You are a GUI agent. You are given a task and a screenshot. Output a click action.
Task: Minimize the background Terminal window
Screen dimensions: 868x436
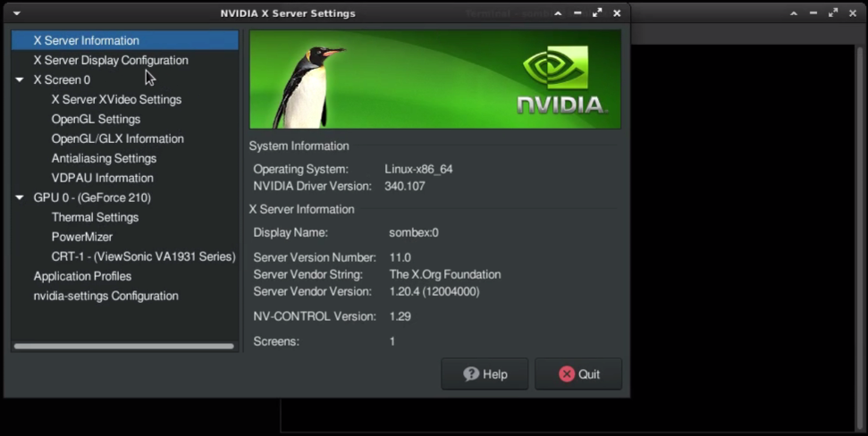point(813,13)
